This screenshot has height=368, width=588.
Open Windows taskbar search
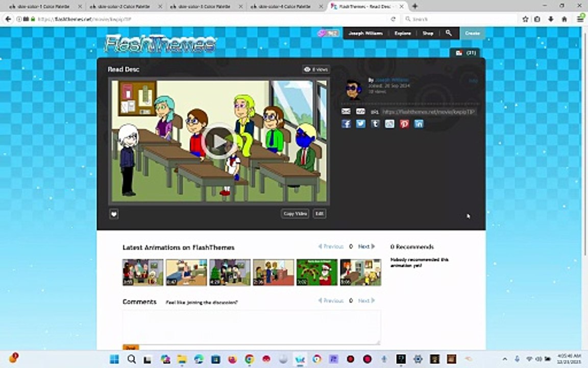131,359
